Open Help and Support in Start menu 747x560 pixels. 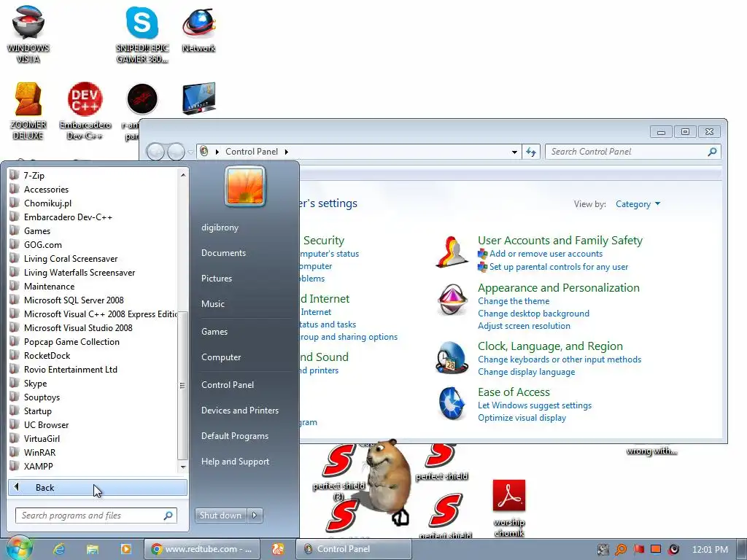235,462
